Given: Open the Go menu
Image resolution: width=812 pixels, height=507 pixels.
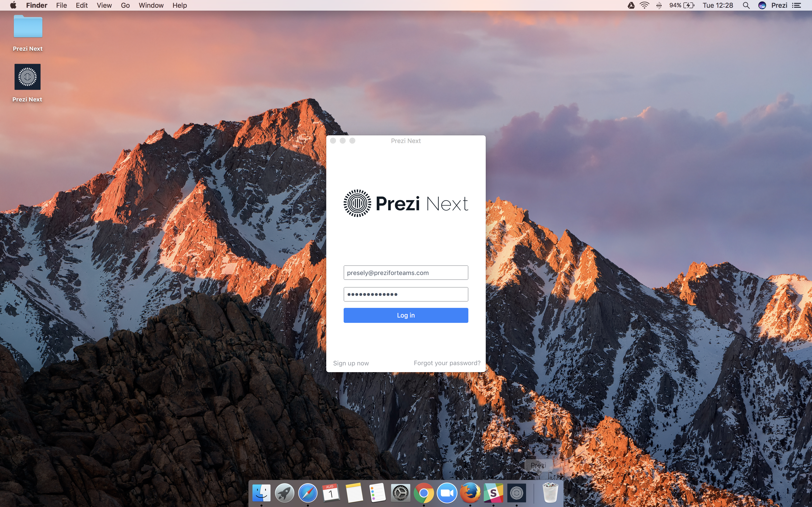Looking at the screenshot, I should 125,5.
